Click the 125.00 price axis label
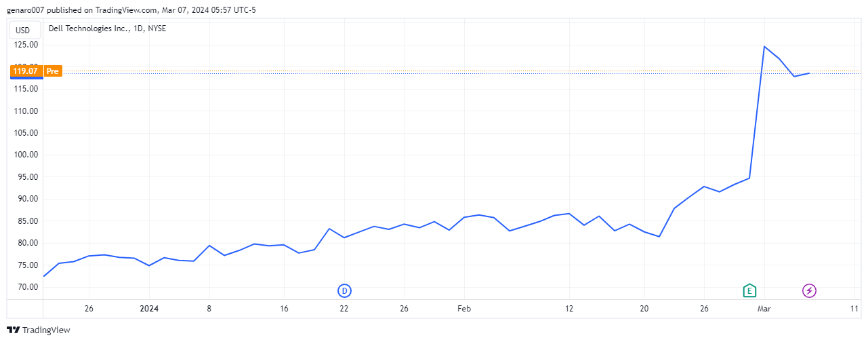Viewport: 868px width, 342px height. [26, 45]
